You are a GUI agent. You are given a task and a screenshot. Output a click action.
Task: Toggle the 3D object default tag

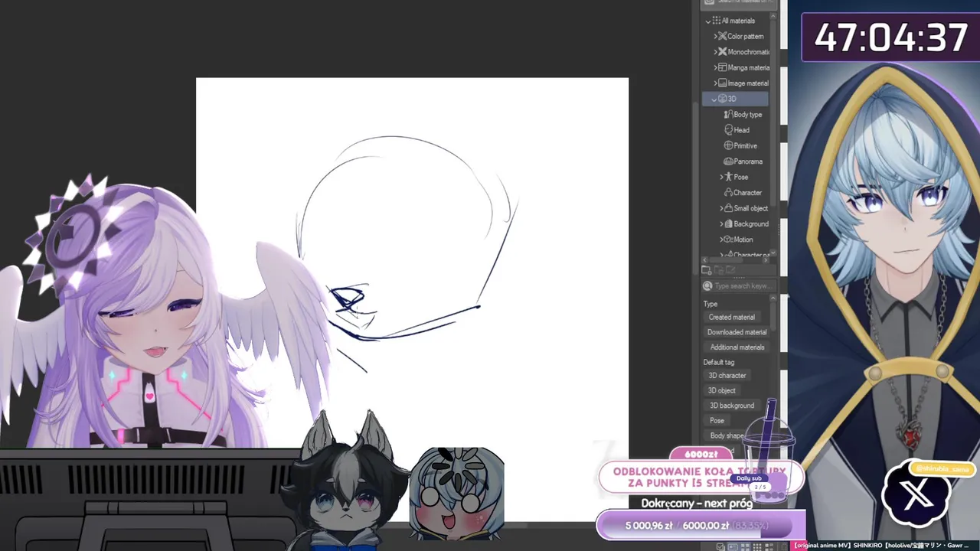pyautogui.click(x=722, y=390)
